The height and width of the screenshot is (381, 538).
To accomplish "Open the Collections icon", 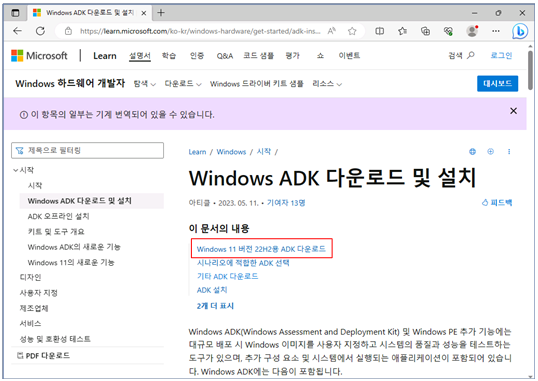I will (425, 31).
